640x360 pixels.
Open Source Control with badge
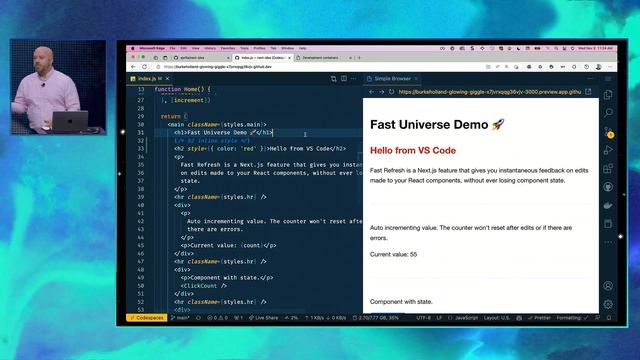[609, 131]
